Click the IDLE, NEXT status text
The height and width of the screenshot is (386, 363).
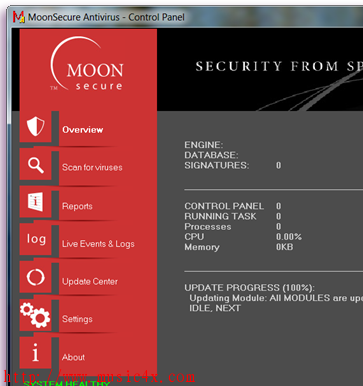215,308
